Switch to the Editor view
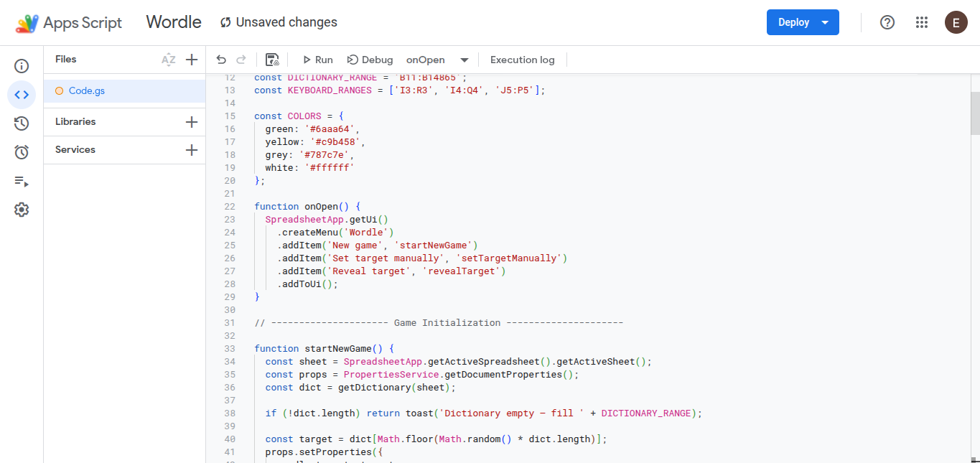The height and width of the screenshot is (463, 980). [x=21, y=94]
